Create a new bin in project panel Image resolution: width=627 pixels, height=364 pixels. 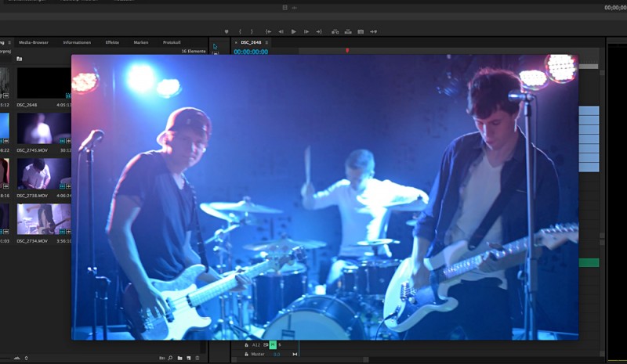(180, 358)
